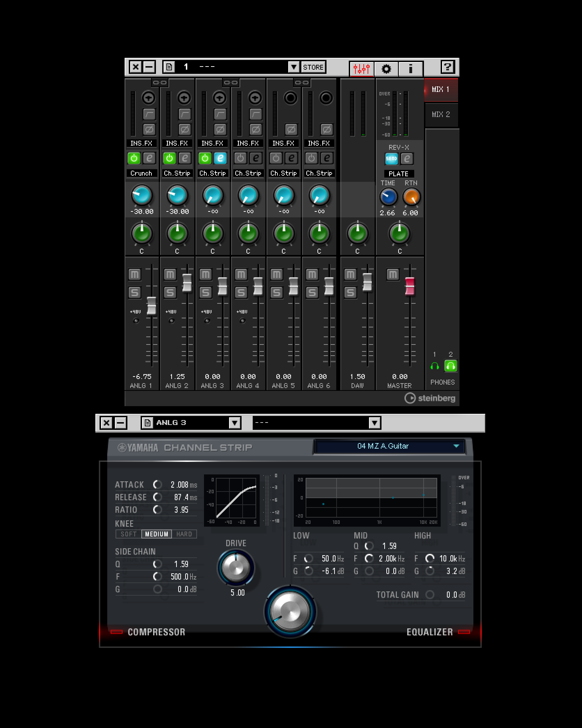
Task: Open help with the question mark icon
Action: tap(448, 67)
